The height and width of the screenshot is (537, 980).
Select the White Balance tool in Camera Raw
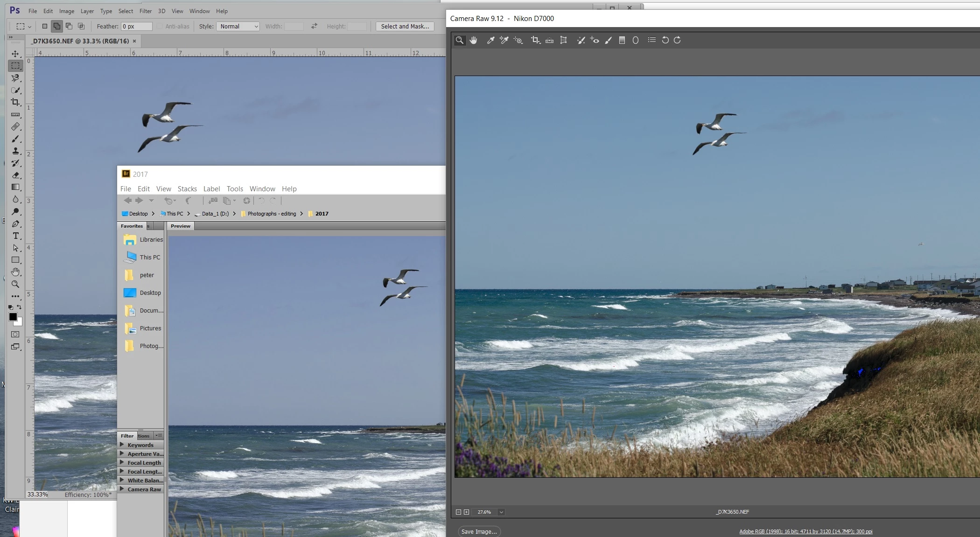click(490, 40)
